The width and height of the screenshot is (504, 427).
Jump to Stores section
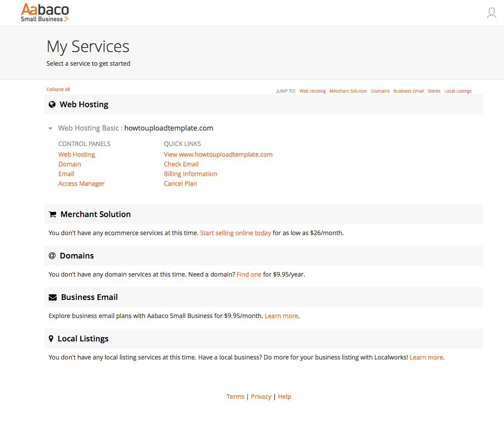434,91
